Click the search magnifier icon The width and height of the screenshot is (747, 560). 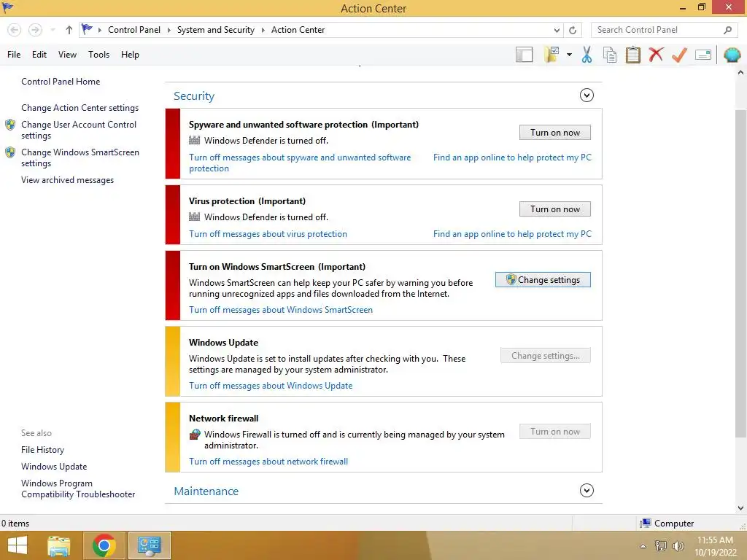727,30
